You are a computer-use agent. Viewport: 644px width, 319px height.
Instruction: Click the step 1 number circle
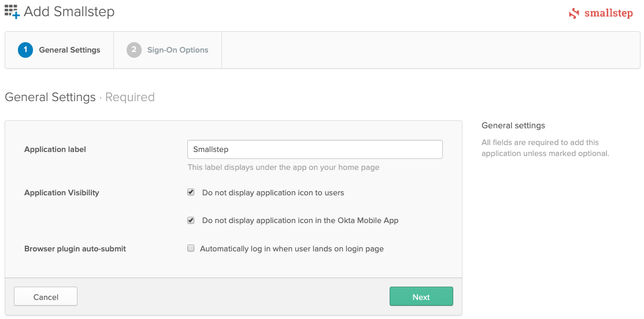coord(25,50)
